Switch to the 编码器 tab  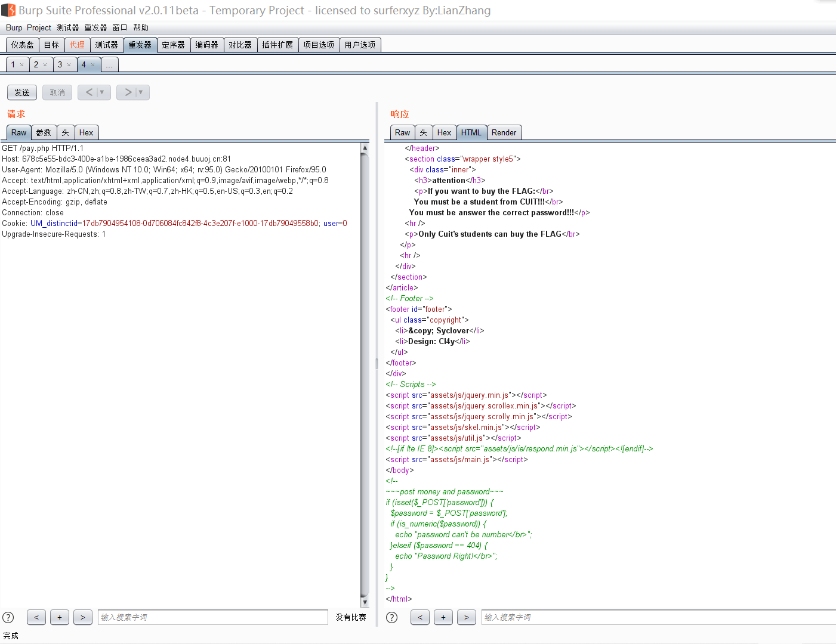pyautogui.click(x=207, y=45)
